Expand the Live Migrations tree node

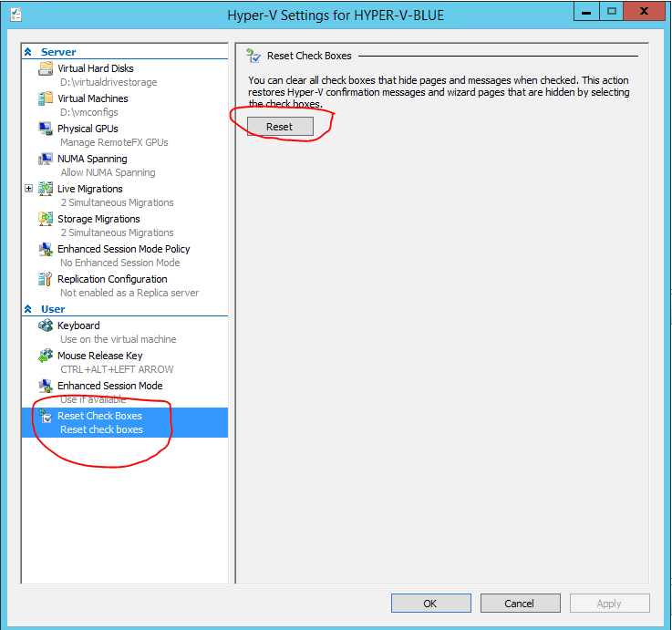pos(29,189)
